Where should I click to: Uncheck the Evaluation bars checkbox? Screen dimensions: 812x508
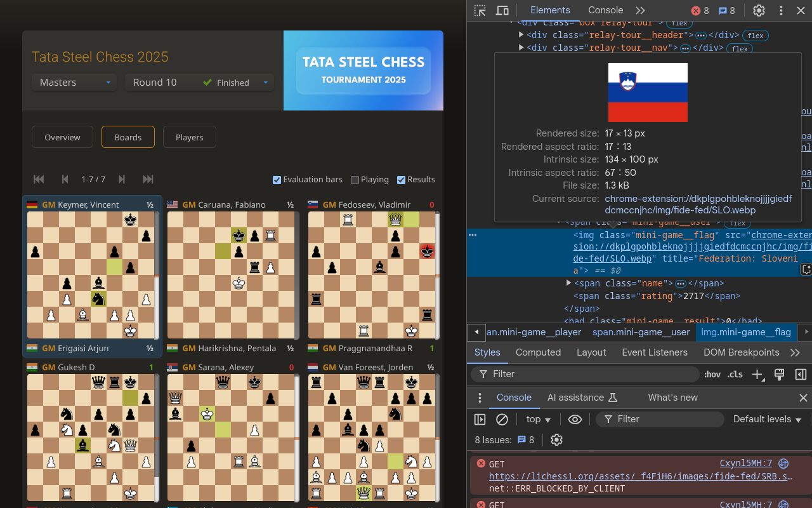click(x=277, y=180)
